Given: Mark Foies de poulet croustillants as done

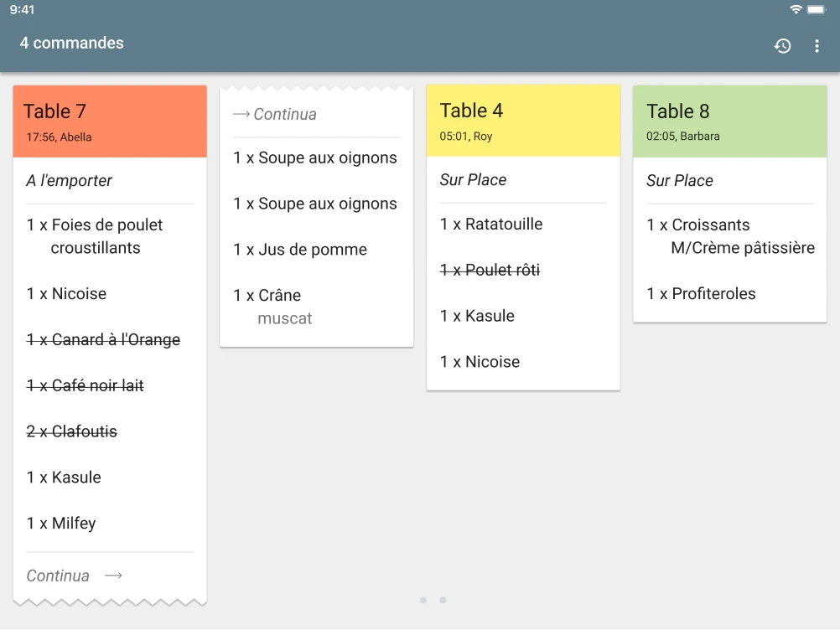Looking at the screenshot, I should [x=95, y=236].
